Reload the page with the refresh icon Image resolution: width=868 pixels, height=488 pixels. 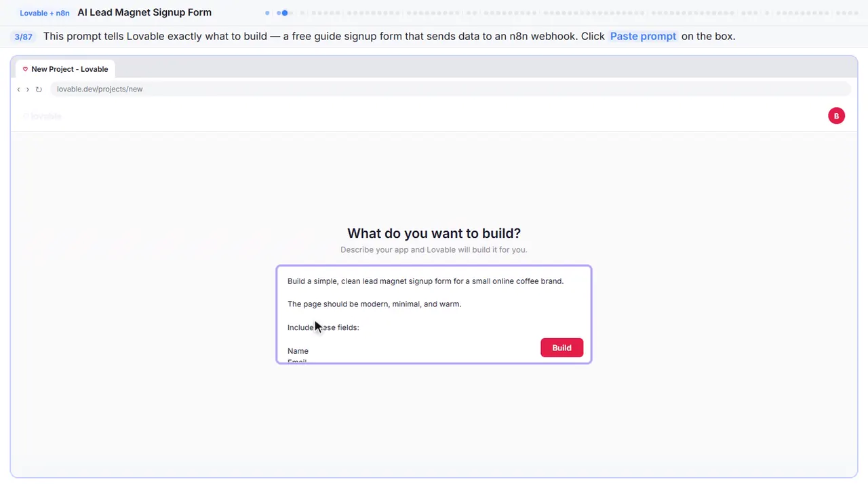[39, 89]
